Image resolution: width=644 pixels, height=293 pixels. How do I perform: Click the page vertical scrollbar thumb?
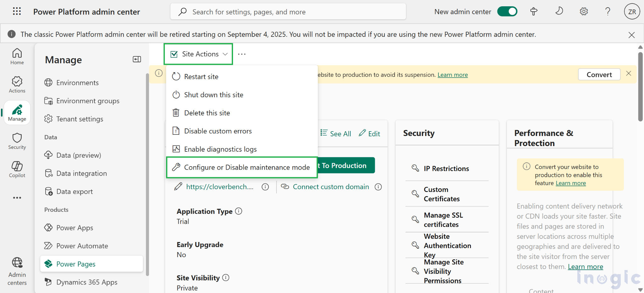tap(640, 87)
